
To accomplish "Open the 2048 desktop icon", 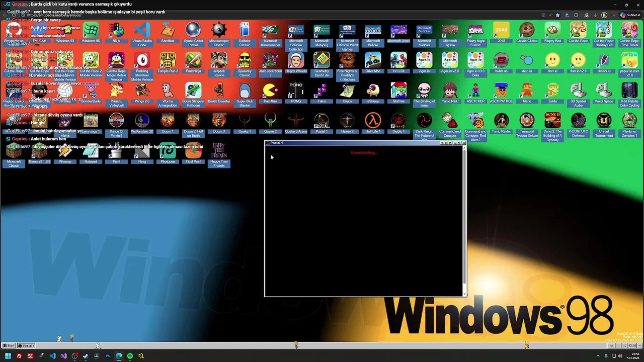I will coord(501,32).
